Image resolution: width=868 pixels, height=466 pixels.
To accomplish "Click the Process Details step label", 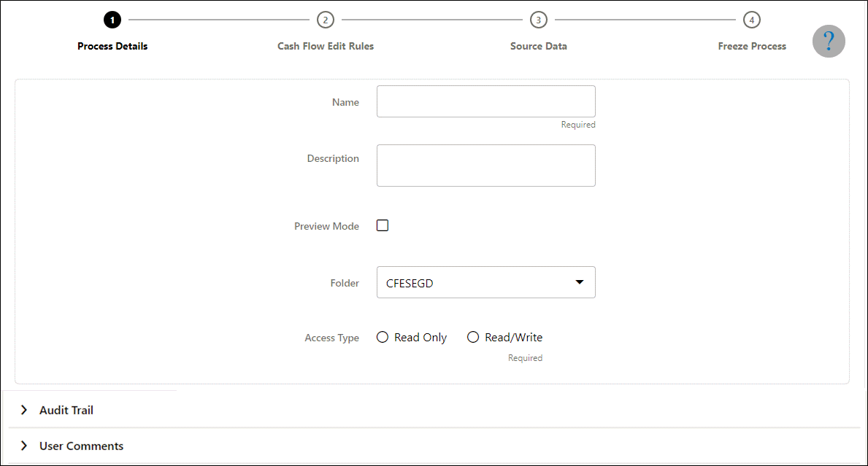I will 112,47.
